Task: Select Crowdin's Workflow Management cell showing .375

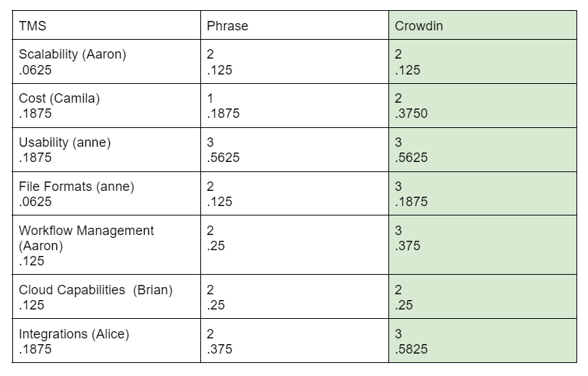Action: point(482,245)
